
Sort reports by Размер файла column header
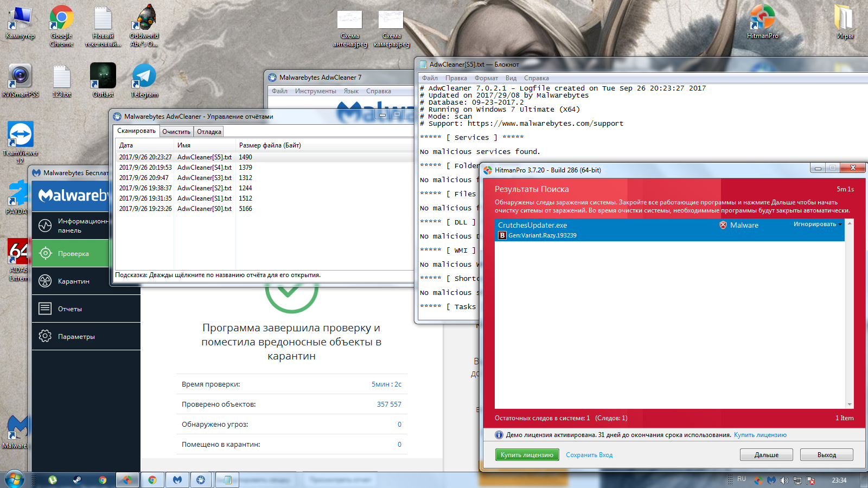324,145
